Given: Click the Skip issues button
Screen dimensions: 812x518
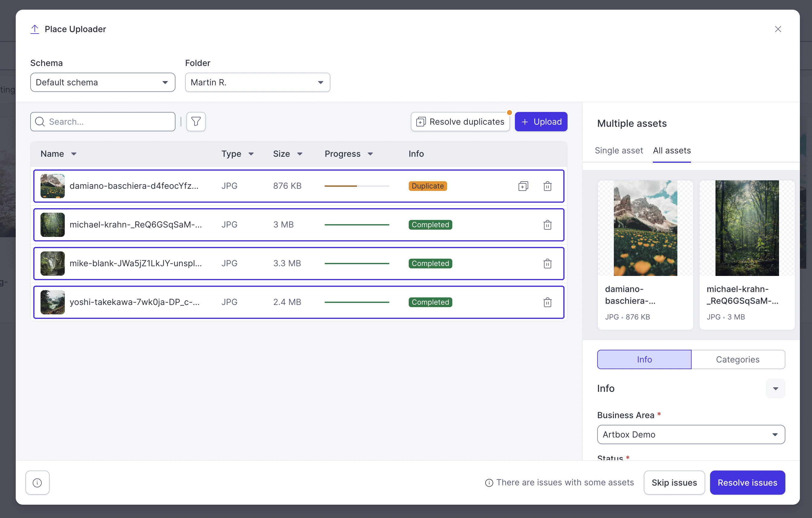Looking at the screenshot, I should pyautogui.click(x=674, y=482).
